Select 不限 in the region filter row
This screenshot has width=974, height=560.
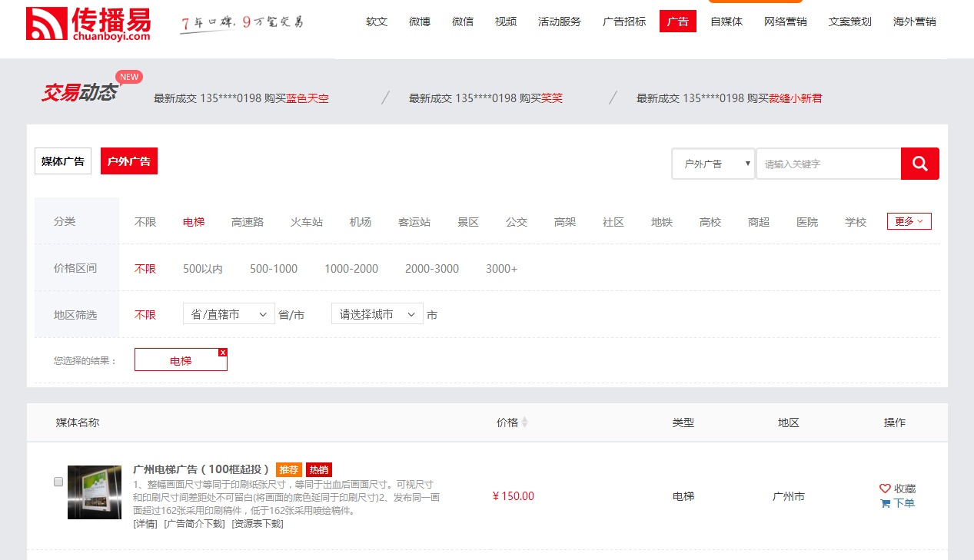coord(145,315)
